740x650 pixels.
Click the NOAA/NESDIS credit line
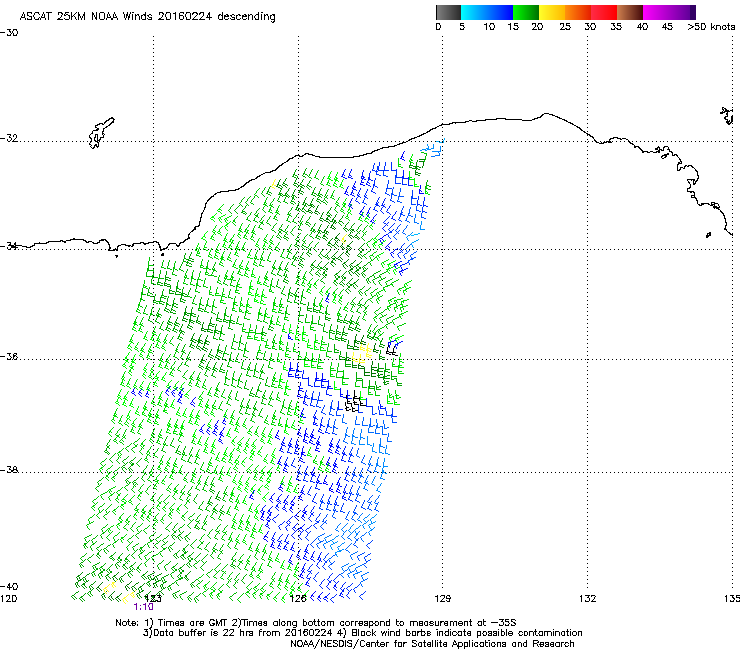pos(432,644)
